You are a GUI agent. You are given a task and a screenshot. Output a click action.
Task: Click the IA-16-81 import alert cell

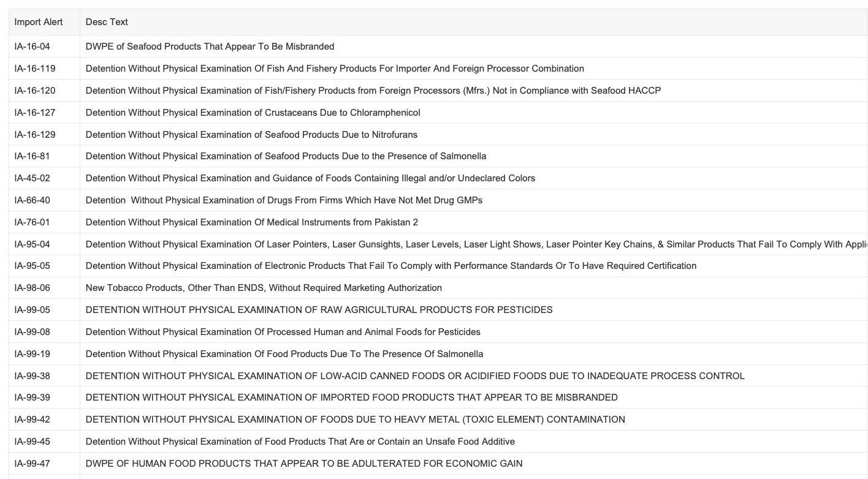pyautogui.click(x=32, y=156)
